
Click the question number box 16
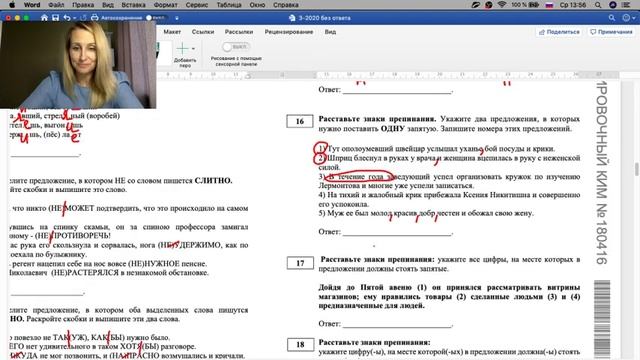click(x=300, y=121)
